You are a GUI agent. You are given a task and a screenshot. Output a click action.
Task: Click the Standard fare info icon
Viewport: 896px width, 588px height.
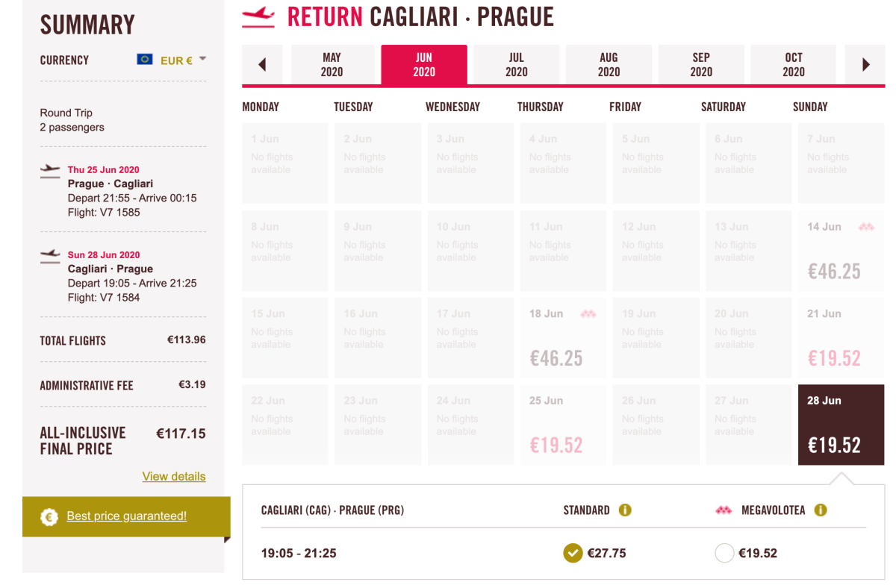pos(625,510)
